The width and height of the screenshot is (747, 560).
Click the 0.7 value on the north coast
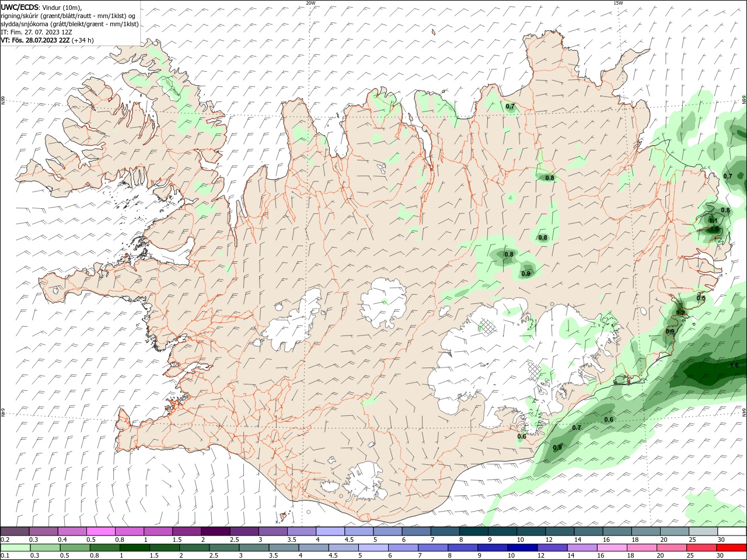point(510,106)
